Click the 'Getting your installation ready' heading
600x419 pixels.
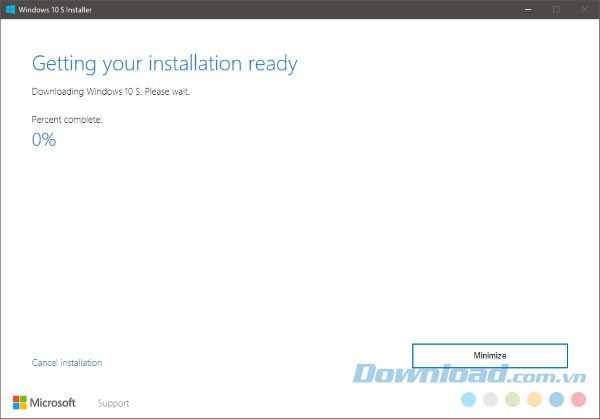[164, 64]
